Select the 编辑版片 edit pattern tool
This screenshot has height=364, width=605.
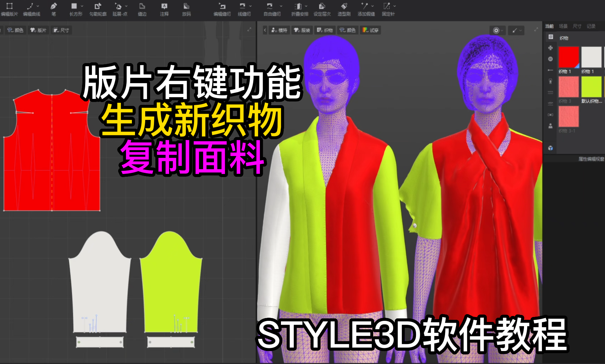tap(9, 9)
